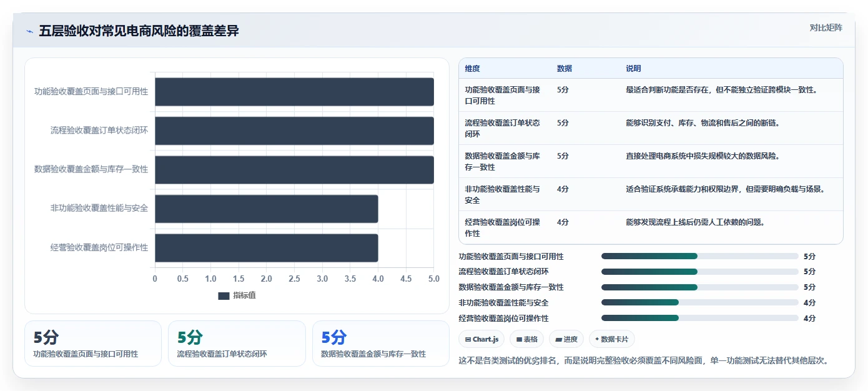Select the Chart.js chip label
Image resolution: width=868 pixels, height=391 pixels.
click(x=485, y=339)
